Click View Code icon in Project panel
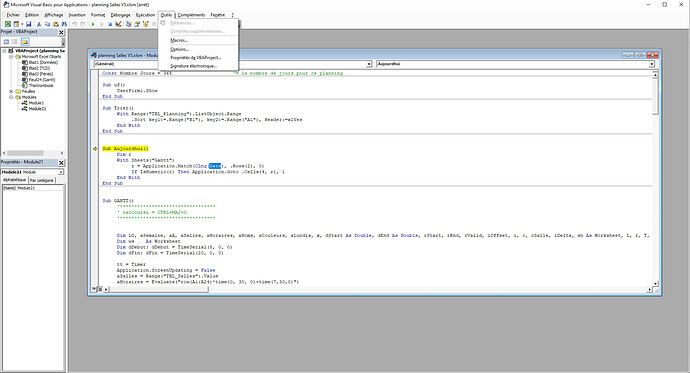 (x=6, y=42)
